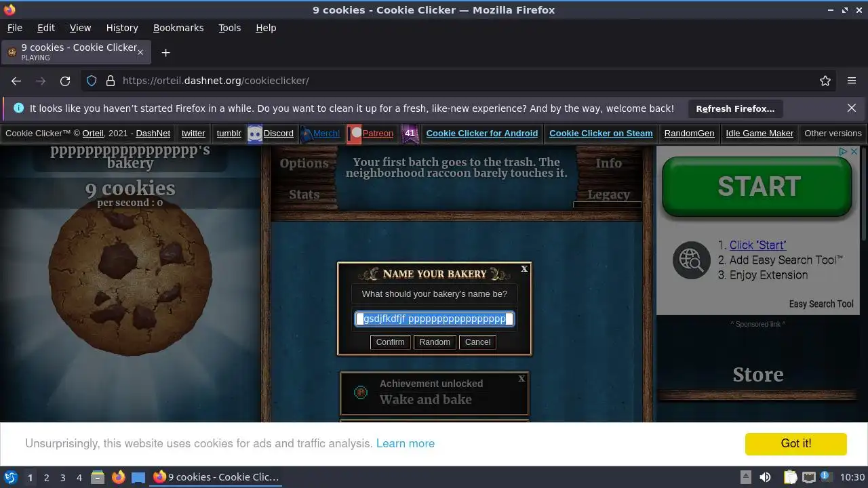Screen dimensions: 868x488
Task: Cancel the bakery naming dialog
Action: 477,342
